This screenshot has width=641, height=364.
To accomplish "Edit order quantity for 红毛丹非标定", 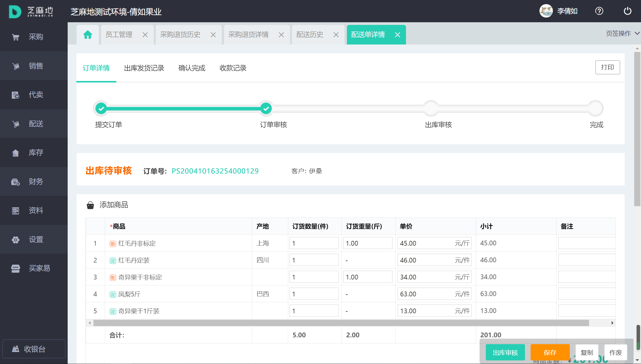I will (314, 243).
